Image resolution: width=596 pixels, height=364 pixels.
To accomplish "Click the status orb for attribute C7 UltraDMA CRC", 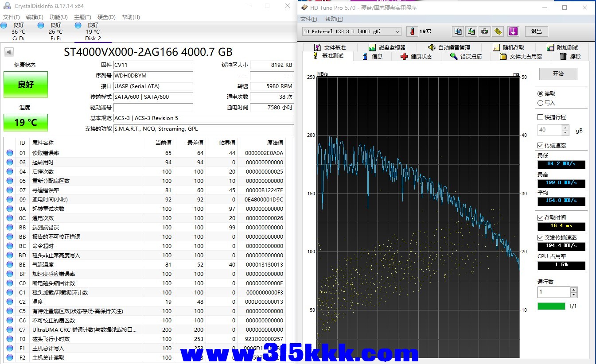I will 10,330.
